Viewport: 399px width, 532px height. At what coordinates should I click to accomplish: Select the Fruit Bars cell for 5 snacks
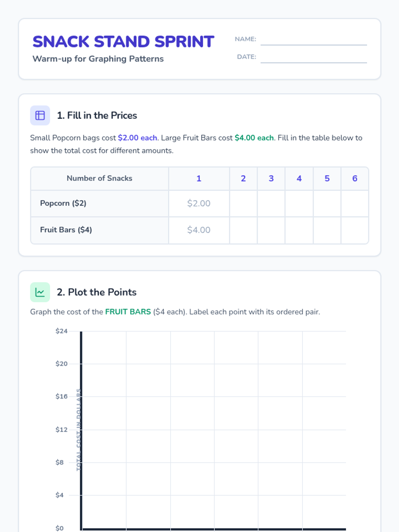click(327, 230)
